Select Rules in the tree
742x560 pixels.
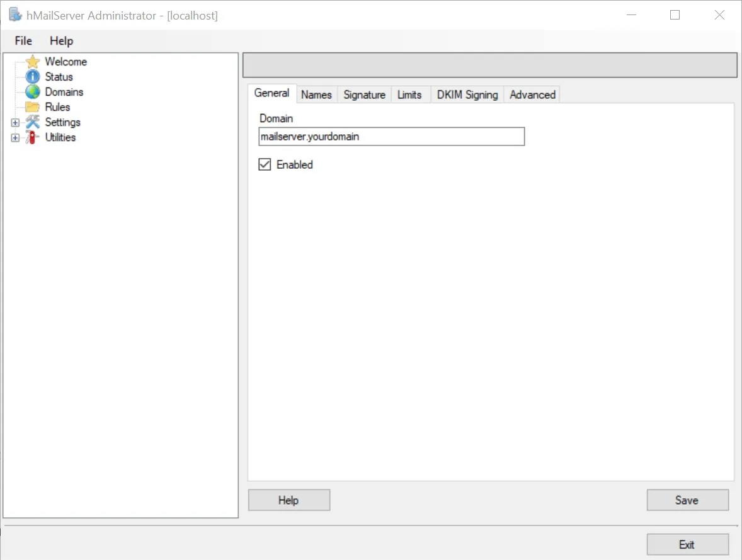click(x=57, y=107)
